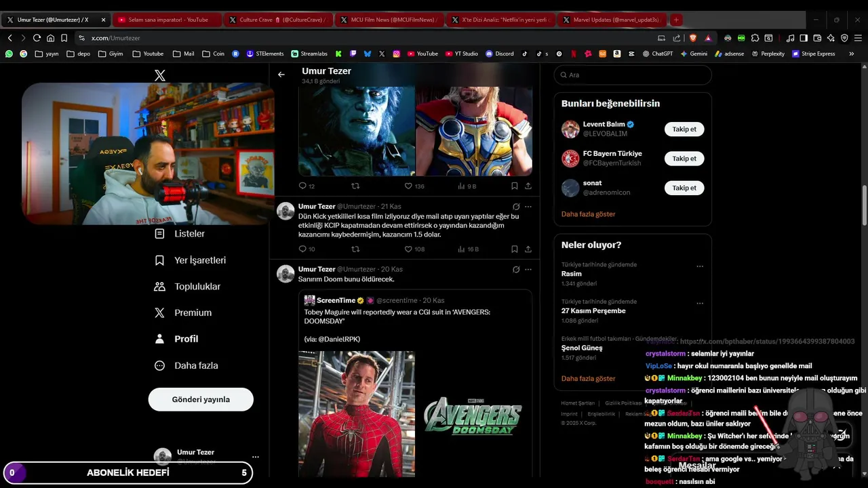
Task: Click the X logo above the sidebar
Action: [160, 75]
